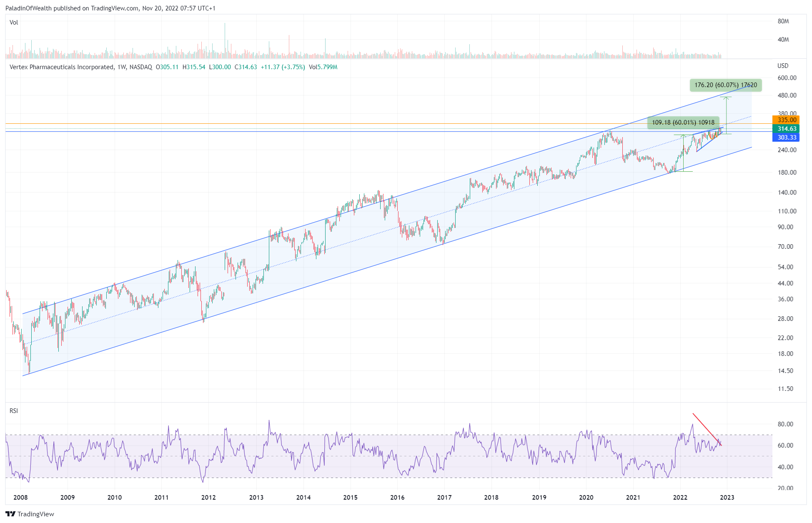The image size is (812, 523).
Task: Click the 176.20 (60.07%) measurement label
Action: (726, 85)
